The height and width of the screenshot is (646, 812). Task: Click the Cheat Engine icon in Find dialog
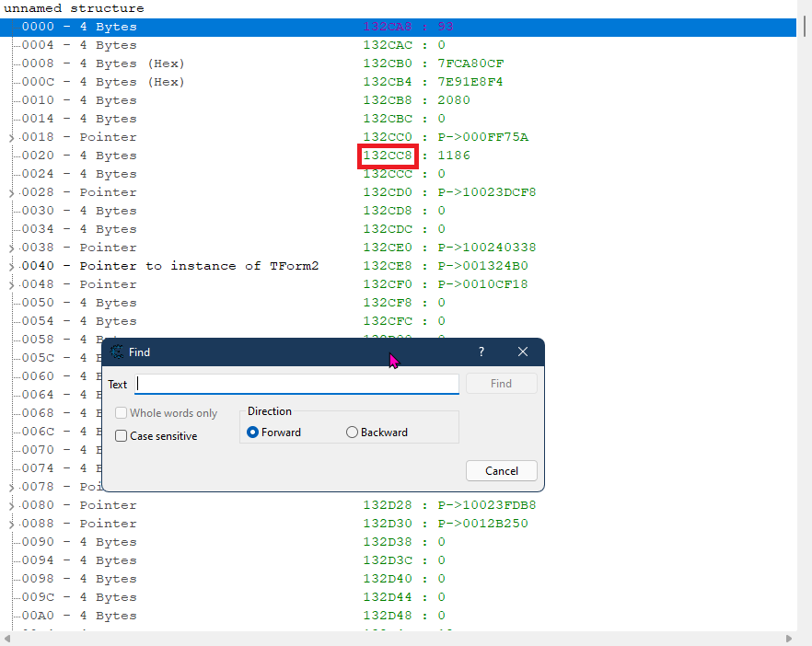pos(117,352)
